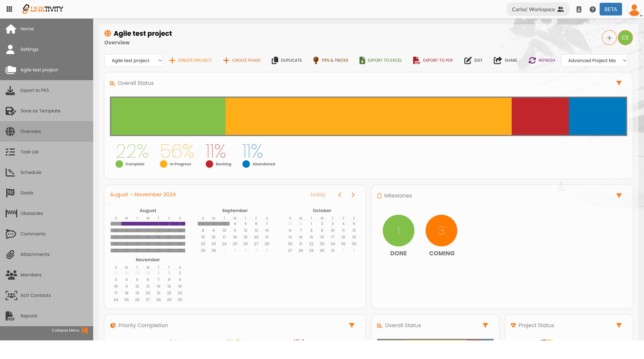Go to next calendar period

pyautogui.click(x=353, y=195)
